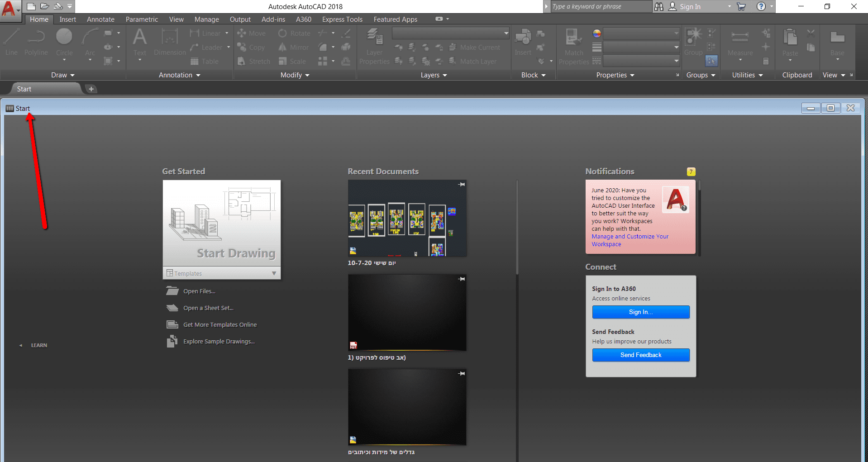Click the Leader annotation tool
The image size is (868, 462).
(x=206, y=48)
